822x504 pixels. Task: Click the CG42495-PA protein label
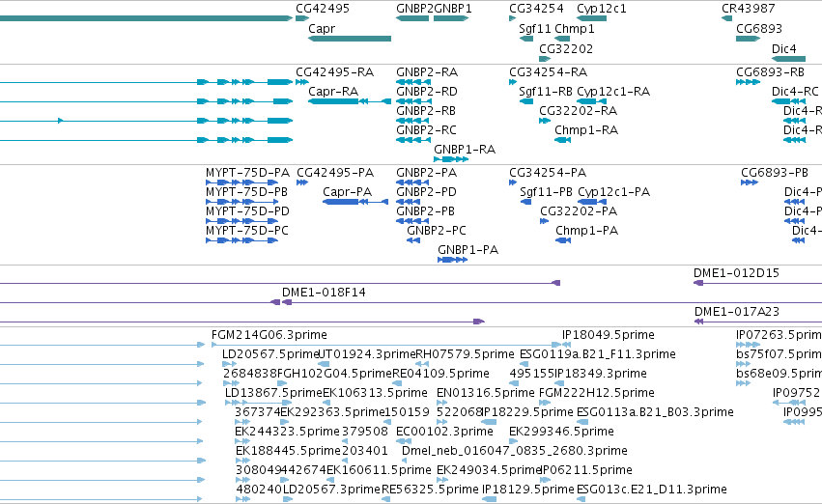335,173
